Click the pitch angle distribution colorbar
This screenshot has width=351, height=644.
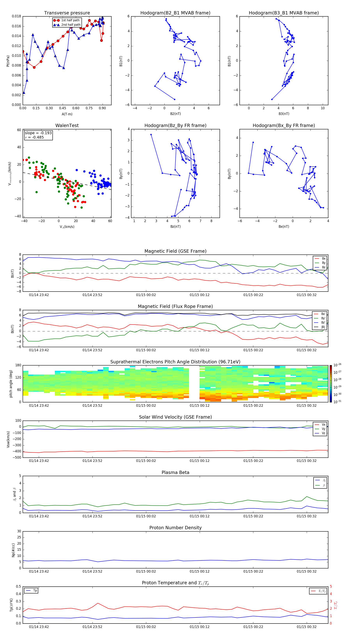coord(331,383)
